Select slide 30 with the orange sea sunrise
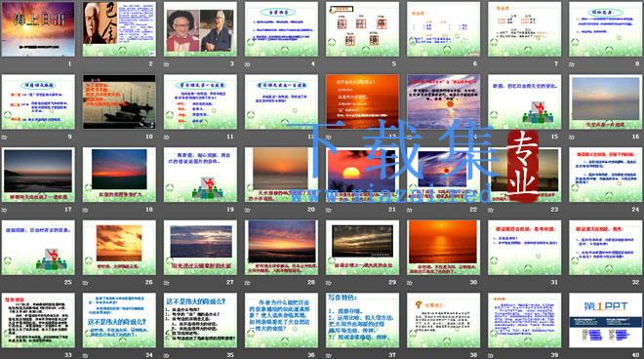644x359 pixels. coord(443,247)
